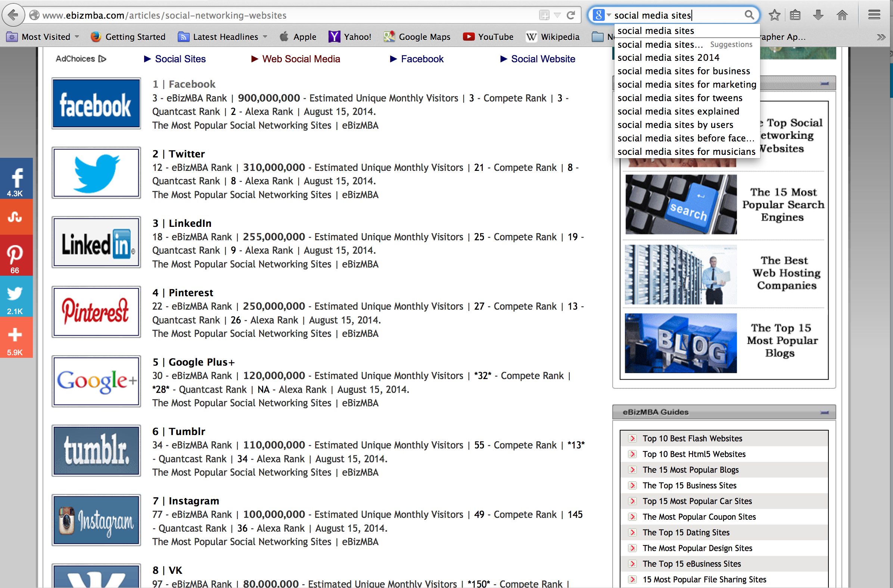Open the downloads arrow icon

(x=818, y=15)
